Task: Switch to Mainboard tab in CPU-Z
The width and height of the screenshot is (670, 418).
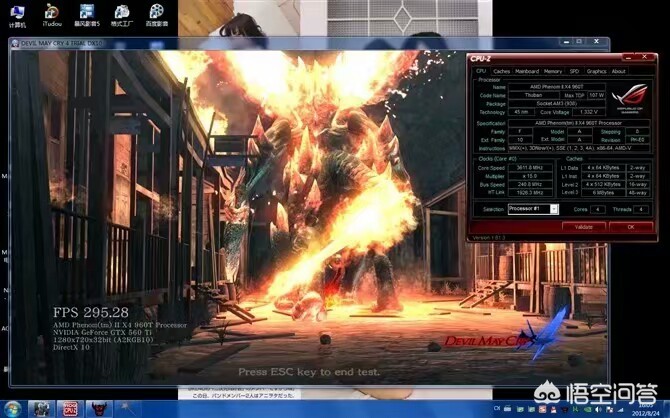Action: [526, 71]
